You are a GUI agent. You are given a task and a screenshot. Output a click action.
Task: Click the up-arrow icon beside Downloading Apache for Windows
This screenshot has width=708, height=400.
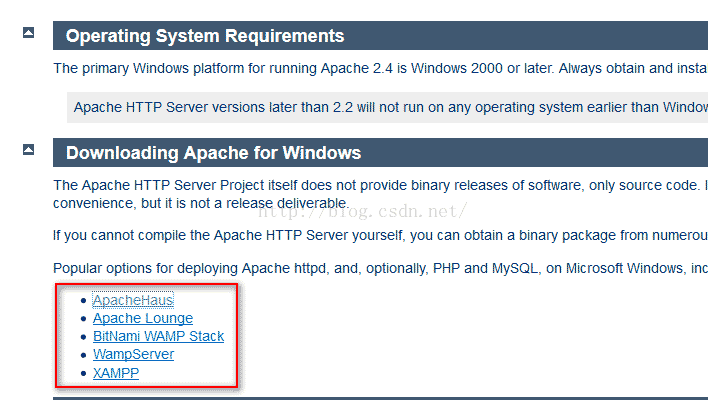pyautogui.click(x=28, y=149)
